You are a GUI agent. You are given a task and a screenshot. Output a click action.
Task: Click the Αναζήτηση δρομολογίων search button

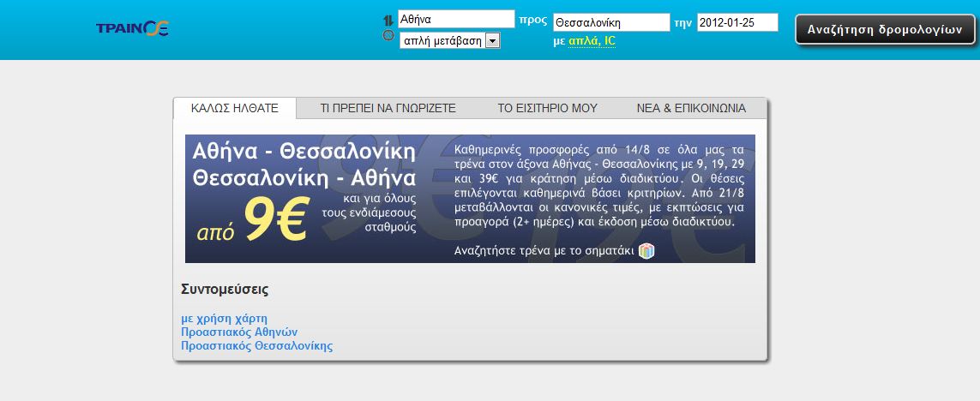point(885,29)
